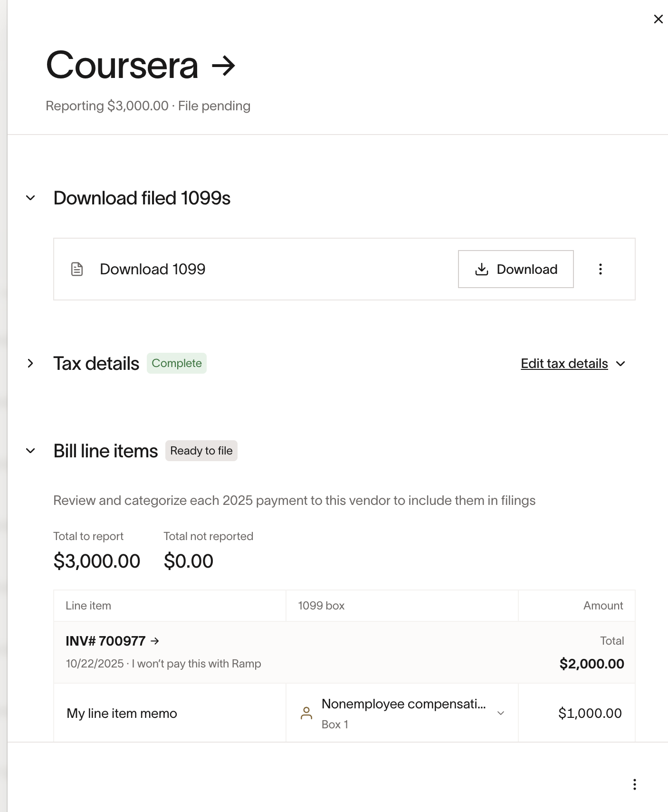668x812 pixels.
Task: Click the invoice date 10/22/2025 note
Action: (163, 664)
